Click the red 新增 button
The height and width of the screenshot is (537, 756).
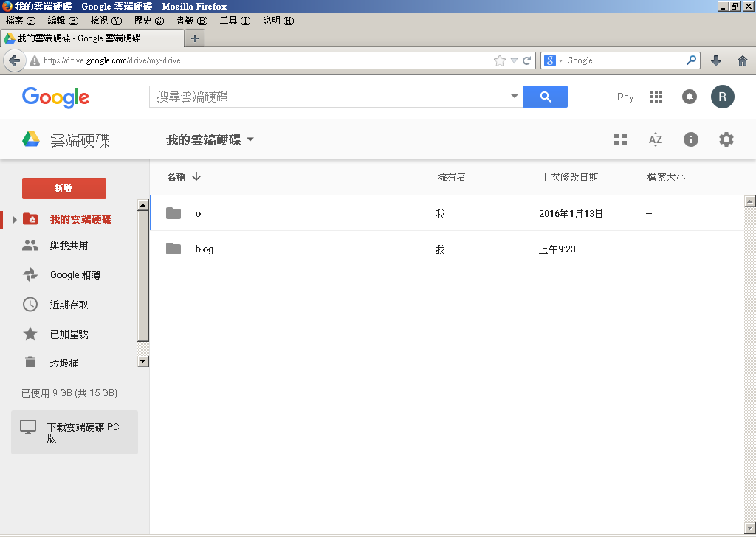click(x=64, y=188)
